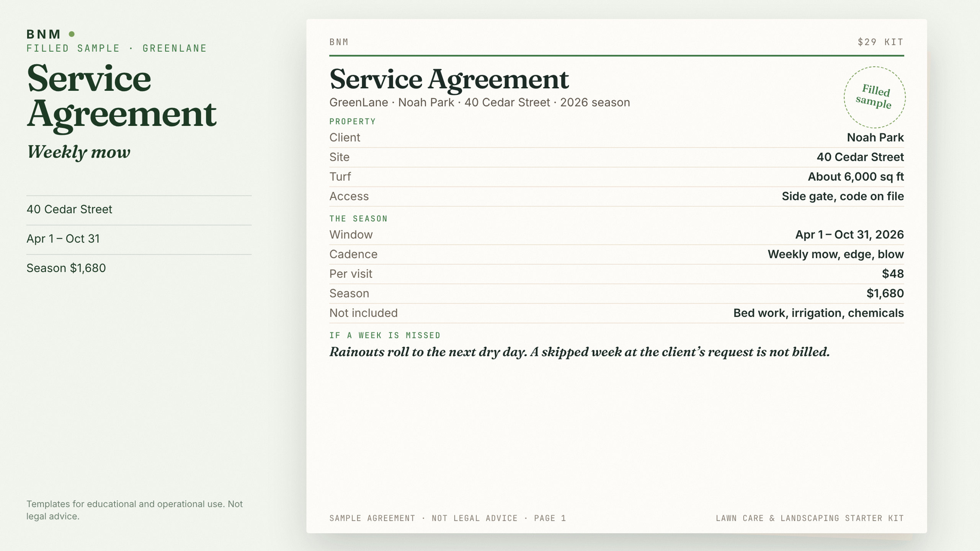
Task: Click the 'Cadence' row label
Action: [x=353, y=254]
